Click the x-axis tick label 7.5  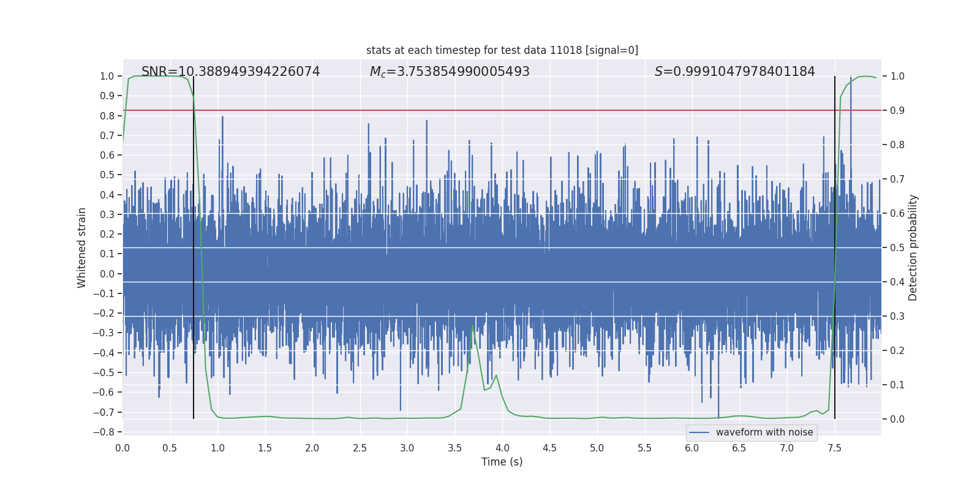point(834,448)
